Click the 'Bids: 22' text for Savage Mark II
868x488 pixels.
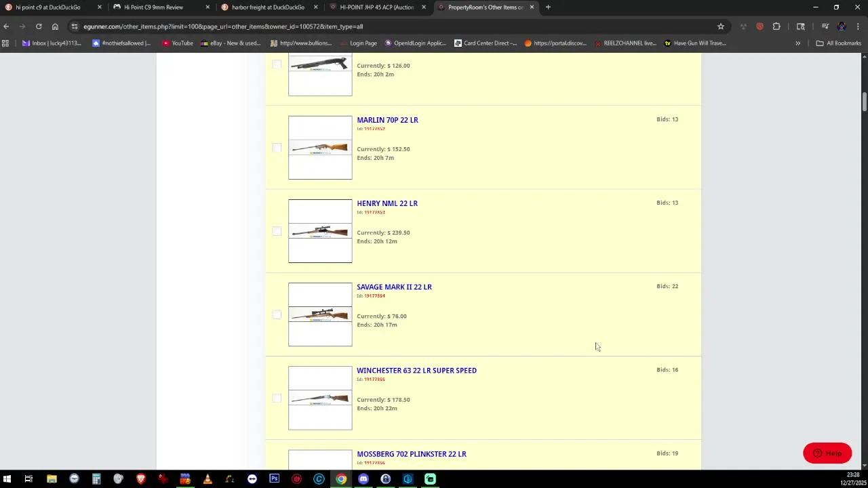[667, 287]
